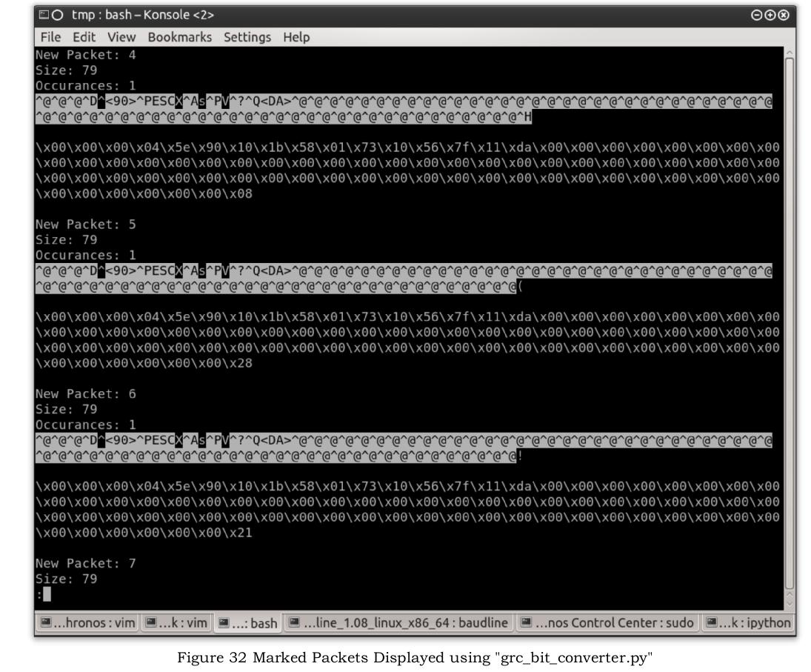Image resolution: width=811 pixels, height=672 pixels.
Task: Select the ...: bash tab
Action: (x=248, y=623)
